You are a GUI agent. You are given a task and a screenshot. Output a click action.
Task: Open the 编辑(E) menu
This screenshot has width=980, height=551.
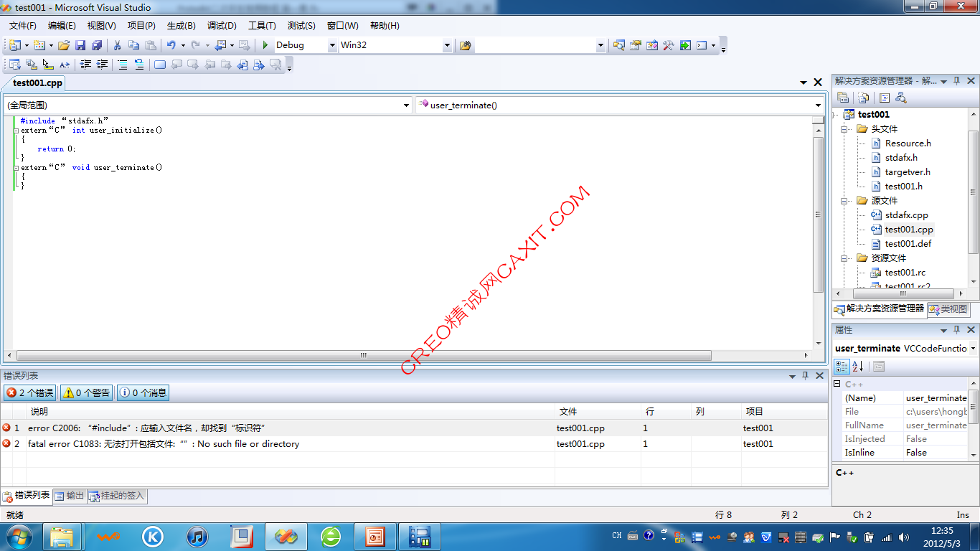(62, 25)
